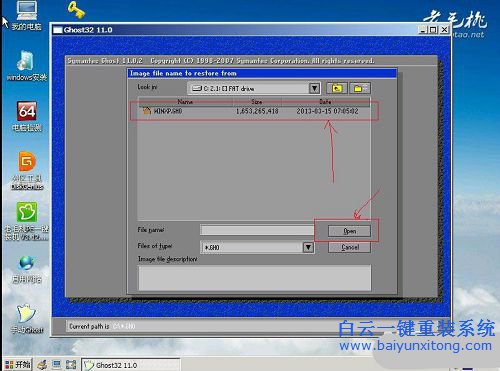Expand the Look in drive dropdown
The width and height of the screenshot is (500, 371).
pos(314,88)
